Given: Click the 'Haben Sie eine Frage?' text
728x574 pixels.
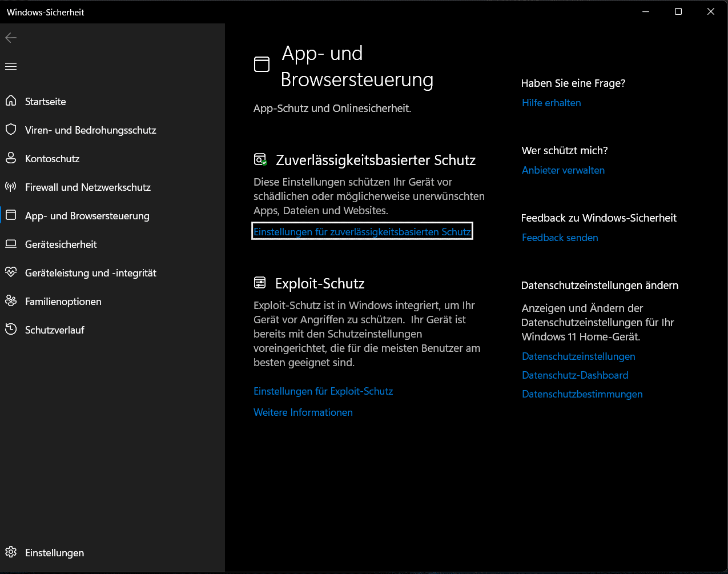Looking at the screenshot, I should [573, 83].
